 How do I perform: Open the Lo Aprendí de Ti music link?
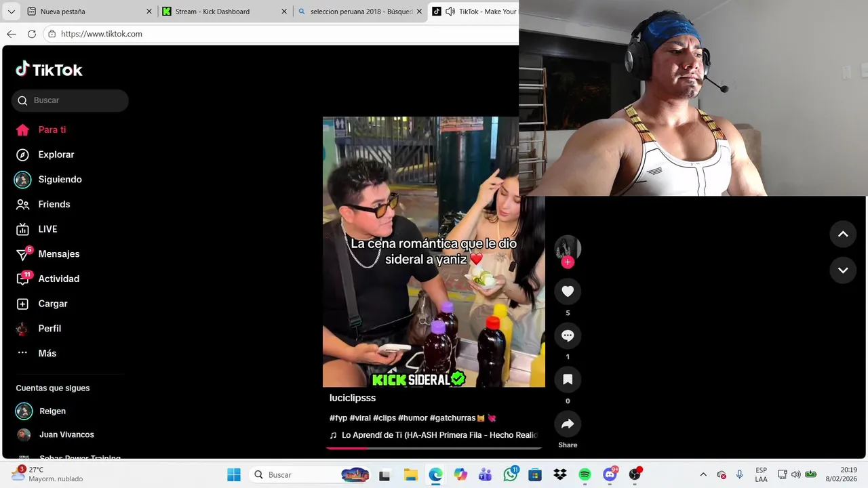[x=434, y=435]
